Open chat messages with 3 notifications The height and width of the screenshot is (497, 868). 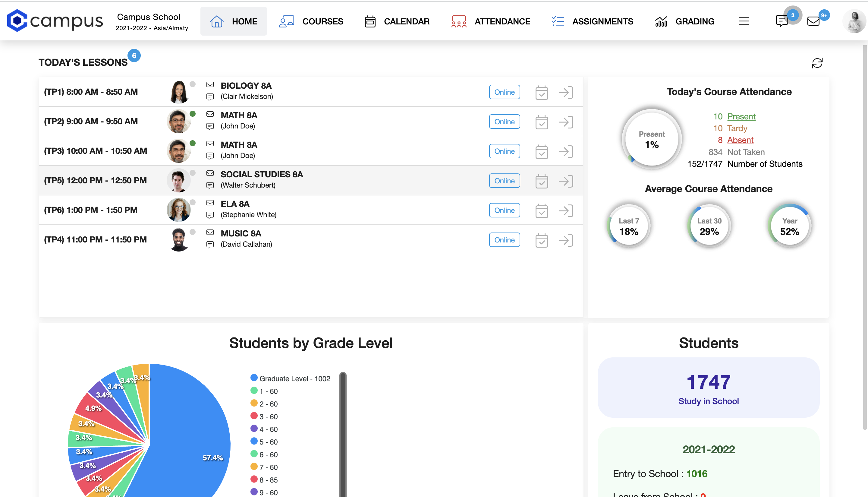[x=782, y=21]
